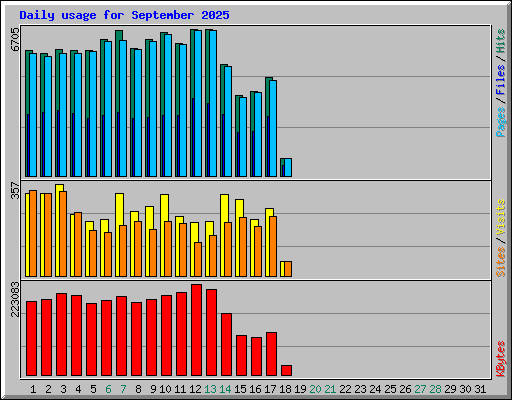Select day 12 on the date axis
Image resolution: width=512 pixels, height=400 pixels.
pyautogui.click(x=195, y=389)
